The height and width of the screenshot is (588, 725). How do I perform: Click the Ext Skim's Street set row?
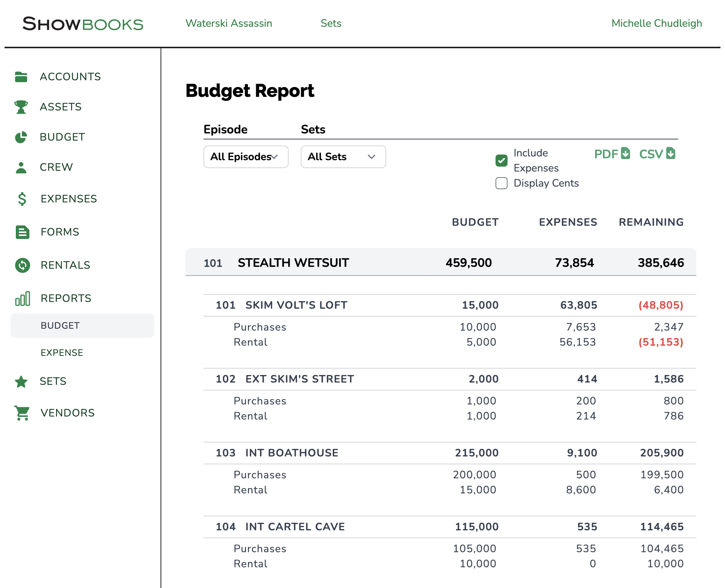click(450, 379)
